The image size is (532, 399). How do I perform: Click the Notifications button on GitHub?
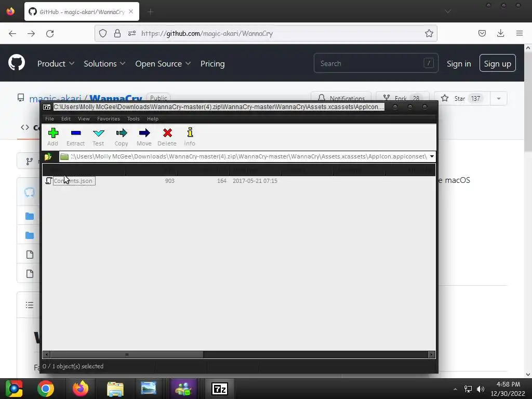[x=341, y=97]
